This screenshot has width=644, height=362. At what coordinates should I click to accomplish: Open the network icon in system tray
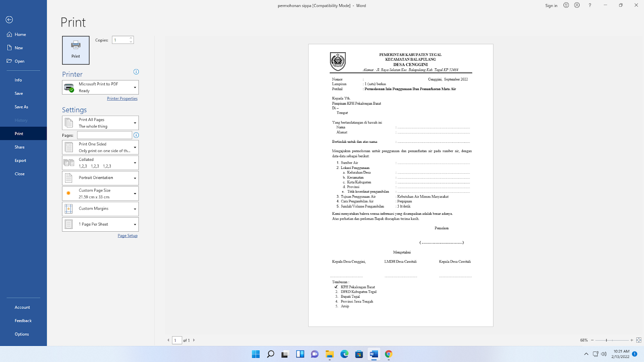pos(596,354)
